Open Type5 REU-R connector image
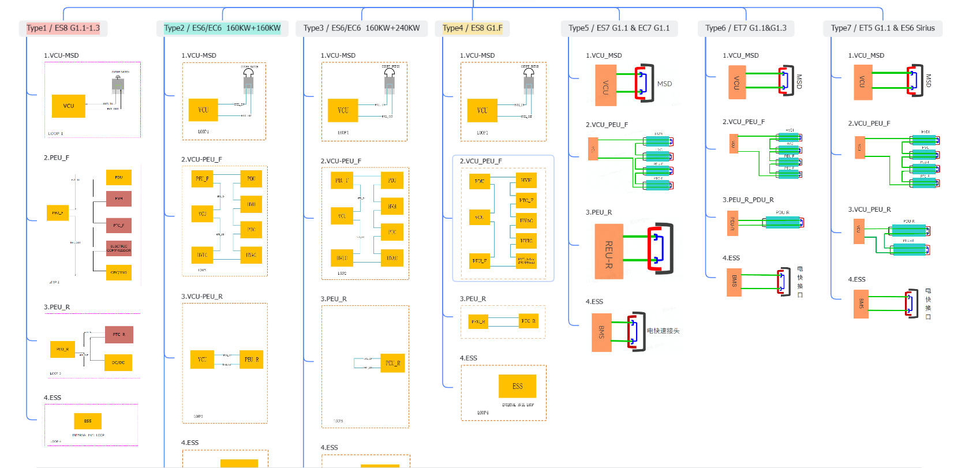Image resolution: width=980 pixels, height=468 pixels. click(634, 250)
